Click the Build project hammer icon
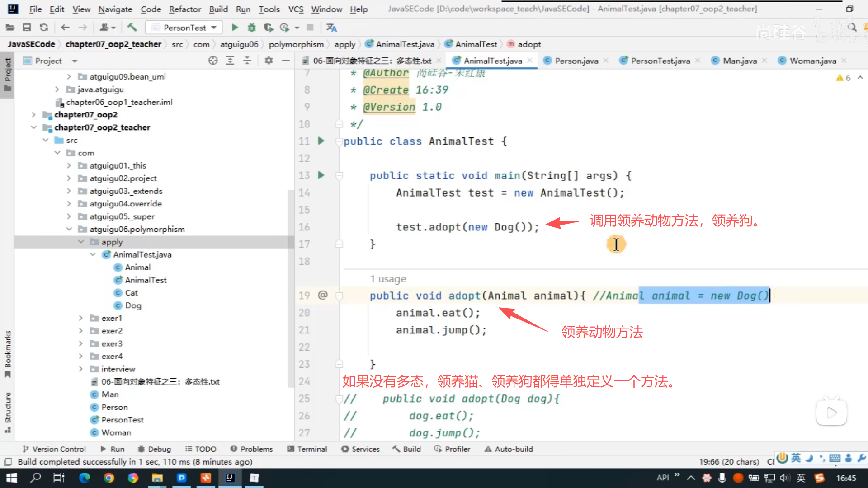 click(132, 28)
